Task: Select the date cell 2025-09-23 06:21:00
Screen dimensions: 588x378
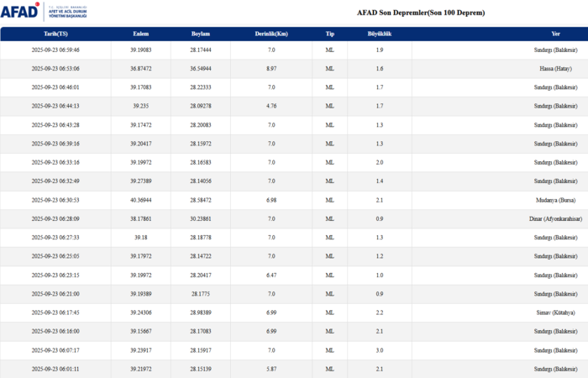Action: tap(55, 294)
